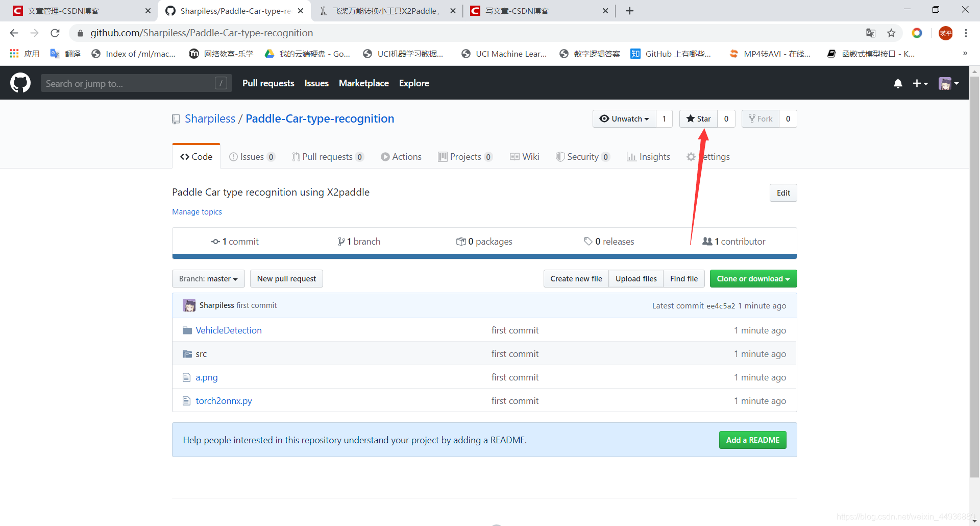Open the a.png file
The width and height of the screenshot is (980, 526).
(207, 377)
